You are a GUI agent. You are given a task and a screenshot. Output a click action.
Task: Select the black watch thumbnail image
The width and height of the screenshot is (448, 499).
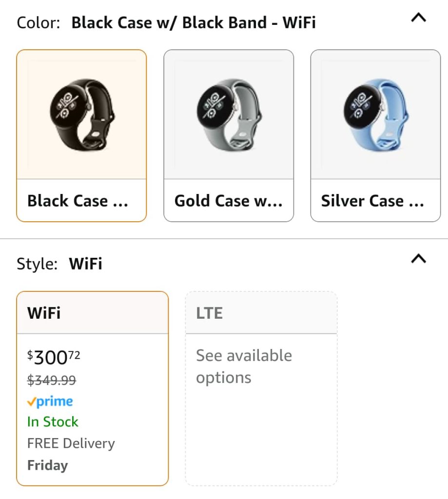82,114
